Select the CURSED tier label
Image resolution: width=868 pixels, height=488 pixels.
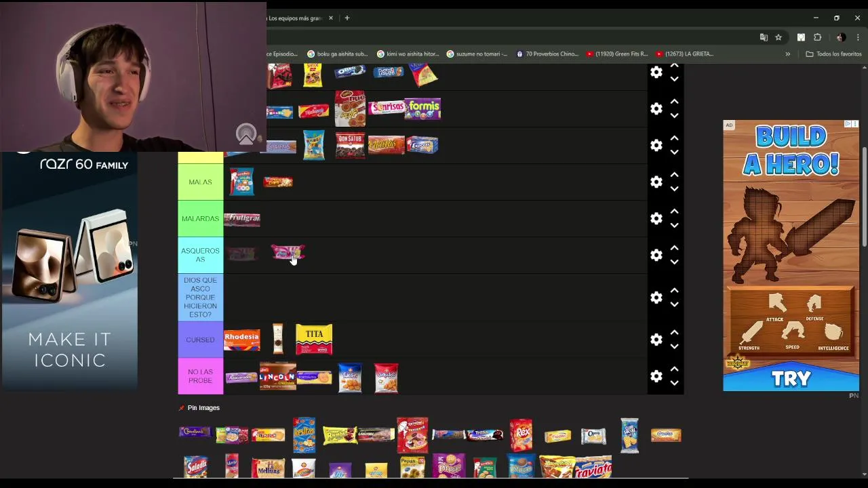coord(200,340)
